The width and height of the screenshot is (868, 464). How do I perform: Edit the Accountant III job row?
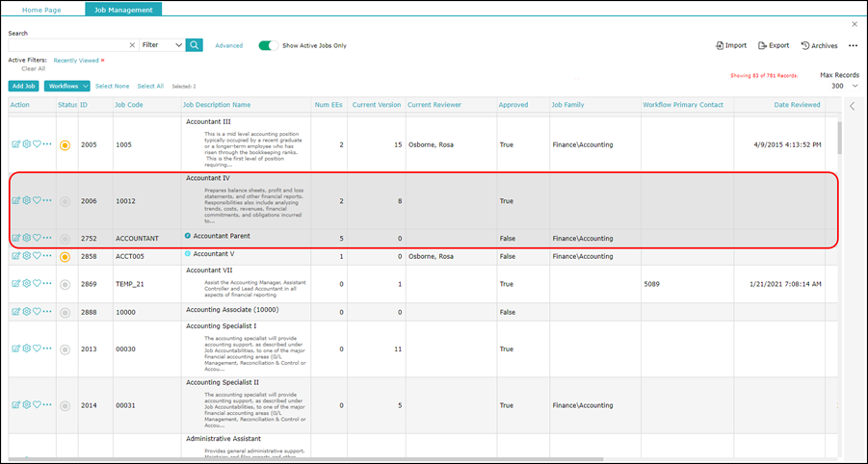16,145
